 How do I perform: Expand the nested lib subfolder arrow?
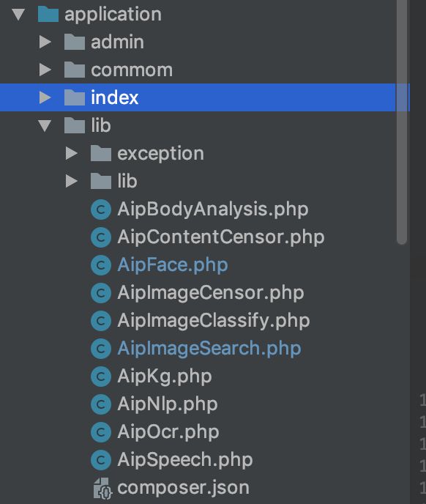tap(71, 181)
